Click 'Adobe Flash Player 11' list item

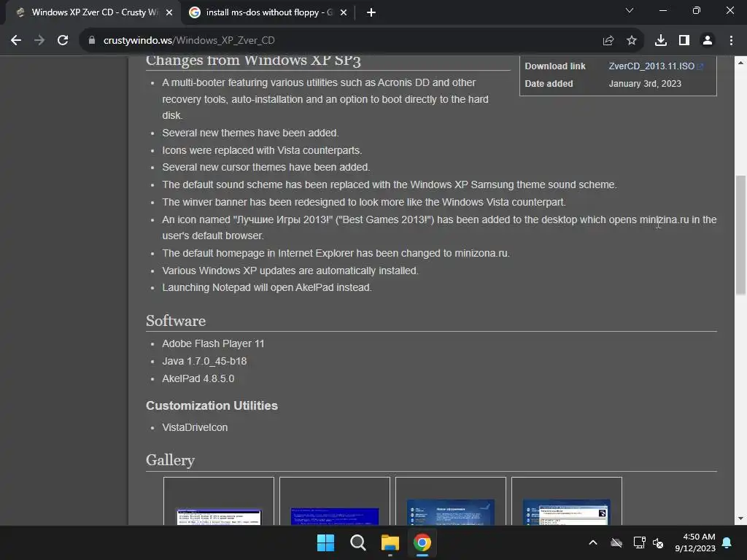point(213,344)
